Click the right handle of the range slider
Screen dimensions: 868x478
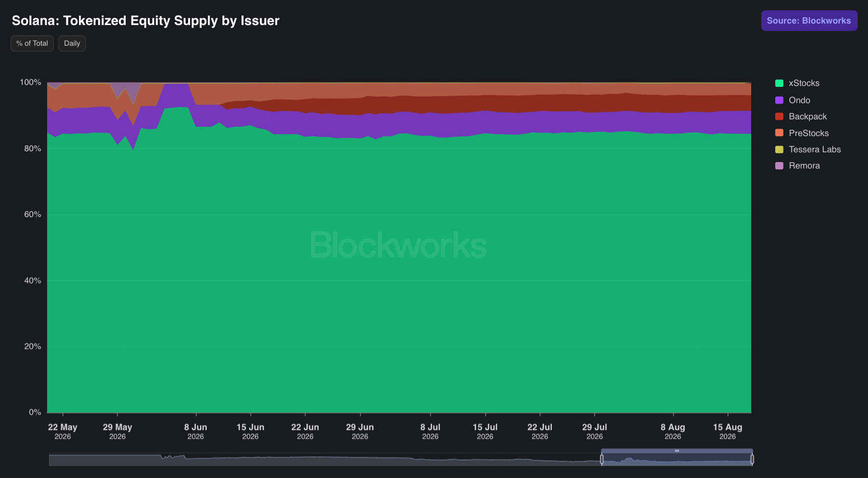coord(752,459)
